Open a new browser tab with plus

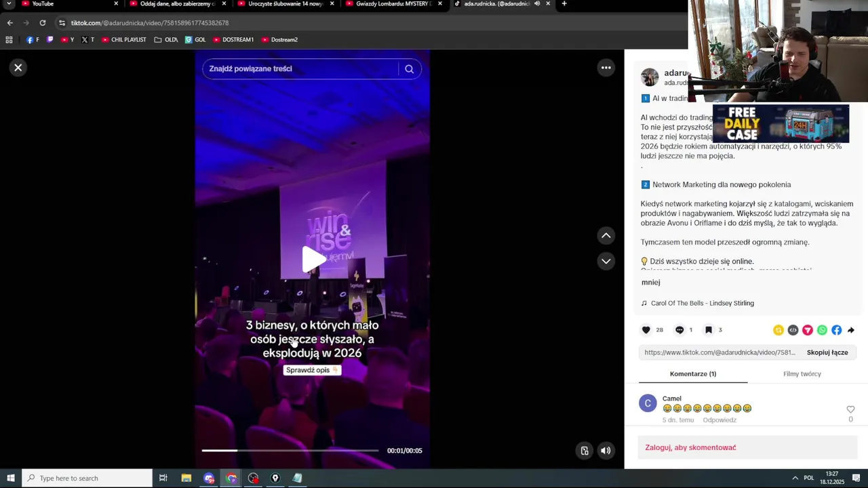click(564, 4)
